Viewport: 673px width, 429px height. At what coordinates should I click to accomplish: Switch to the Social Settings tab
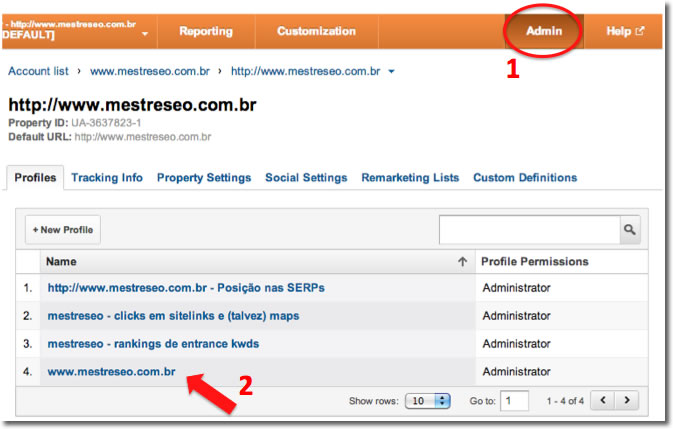tap(306, 178)
